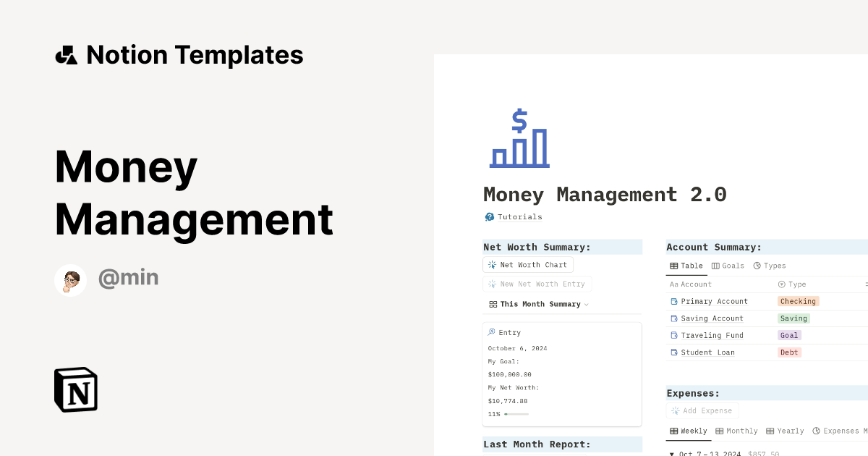Open the Traveling Fund account row

pos(712,336)
